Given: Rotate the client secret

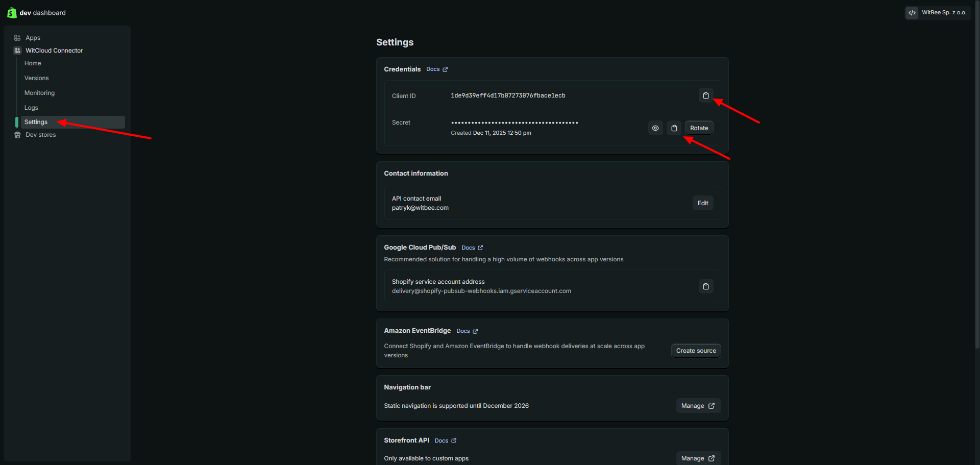Looking at the screenshot, I should tap(699, 128).
